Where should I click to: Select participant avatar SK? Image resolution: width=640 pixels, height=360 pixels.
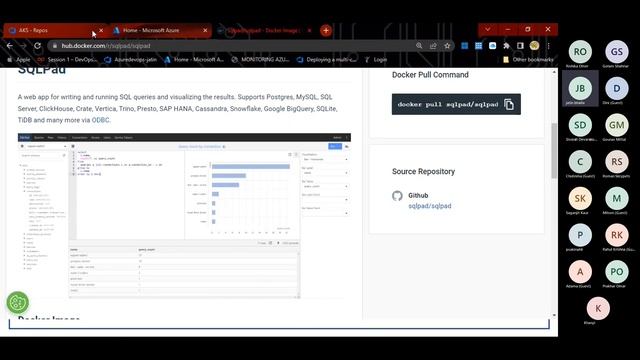pos(580,199)
